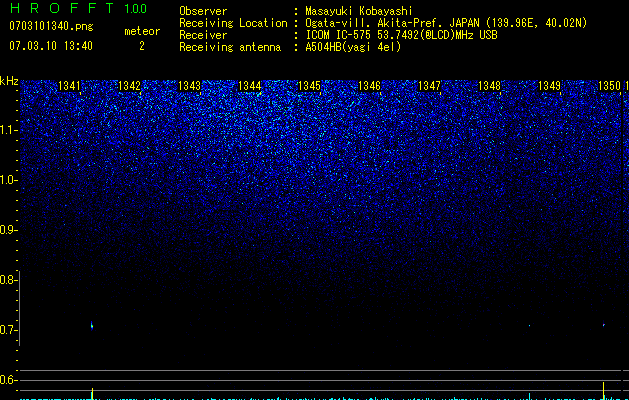The width and height of the screenshot is (629, 400).
Task: Click the Receiver label
Action: point(203,35)
